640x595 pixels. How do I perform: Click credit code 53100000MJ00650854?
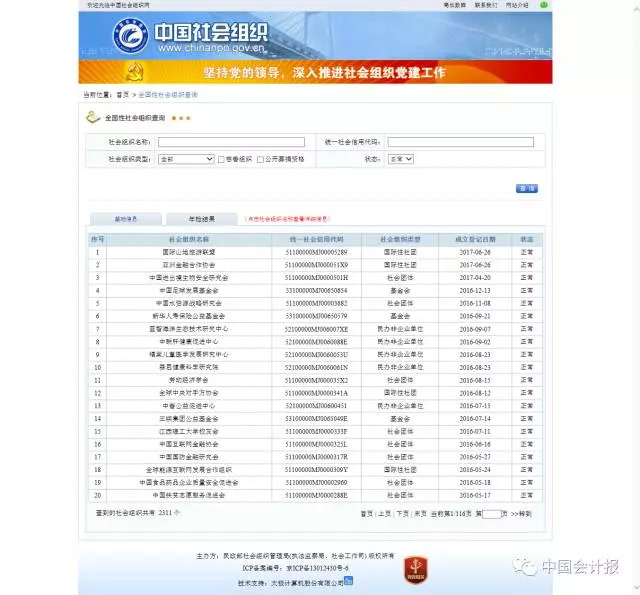point(316,291)
